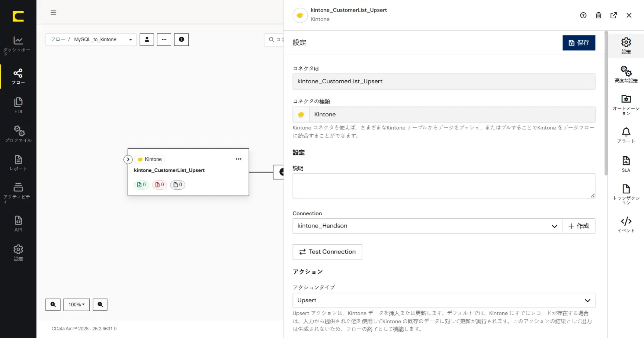The height and width of the screenshot is (338, 644).
Task: Click the CData Arc logo
Action: pos(18,16)
